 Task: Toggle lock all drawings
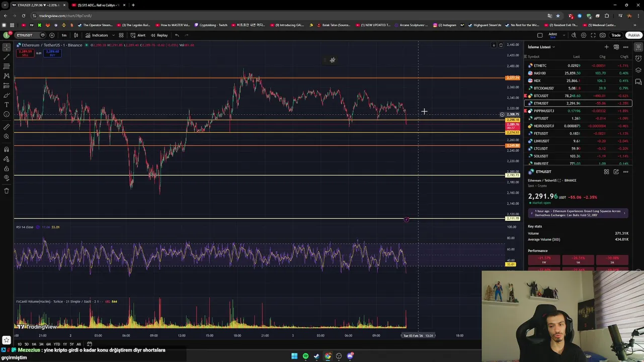click(x=7, y=168)
